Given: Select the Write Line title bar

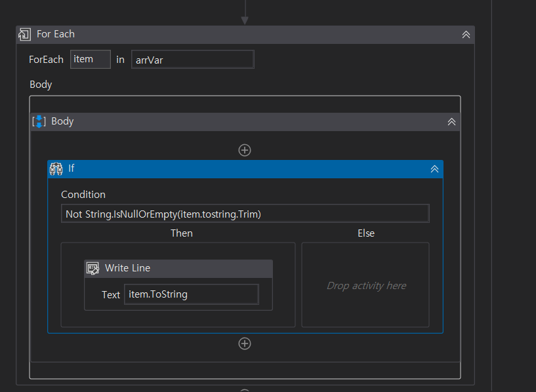Looking at the screenshot, I should [x=178, y=269].
